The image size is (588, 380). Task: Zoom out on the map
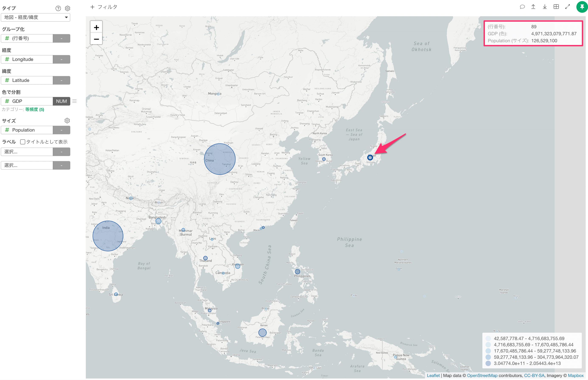96,39
